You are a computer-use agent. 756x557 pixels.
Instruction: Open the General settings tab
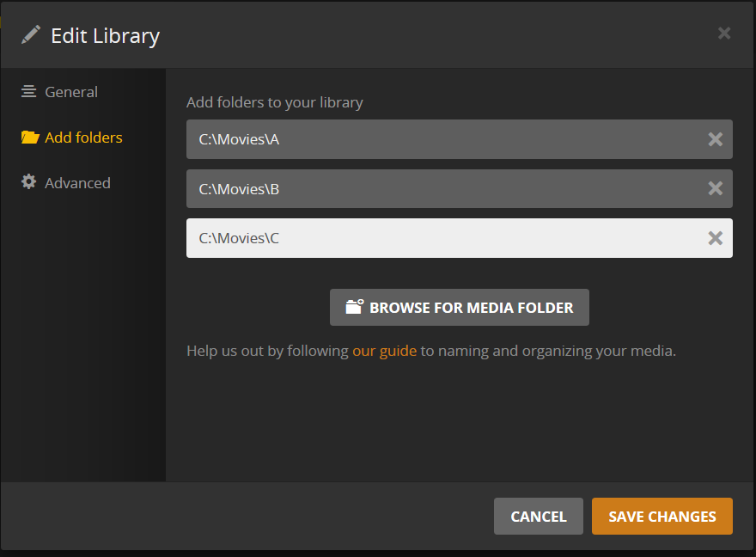[x=70, y=92]
